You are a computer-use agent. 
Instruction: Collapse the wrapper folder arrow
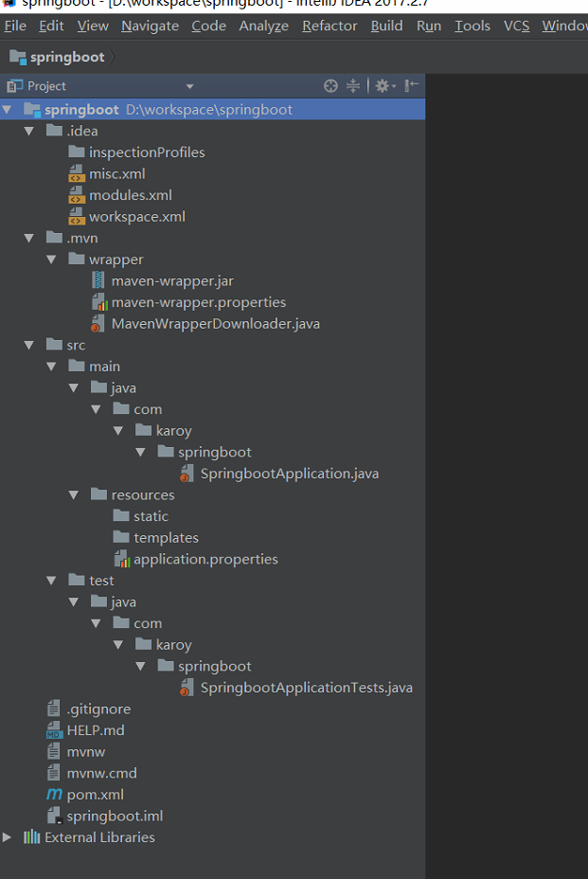51,260
